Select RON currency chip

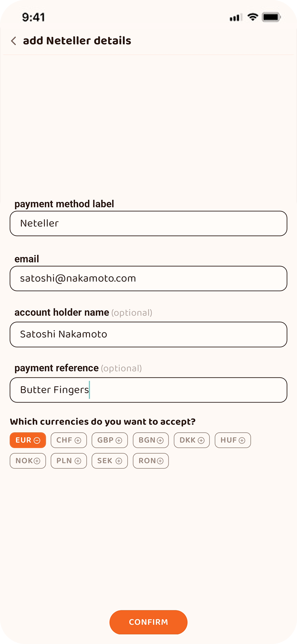[x=151, y=461]
